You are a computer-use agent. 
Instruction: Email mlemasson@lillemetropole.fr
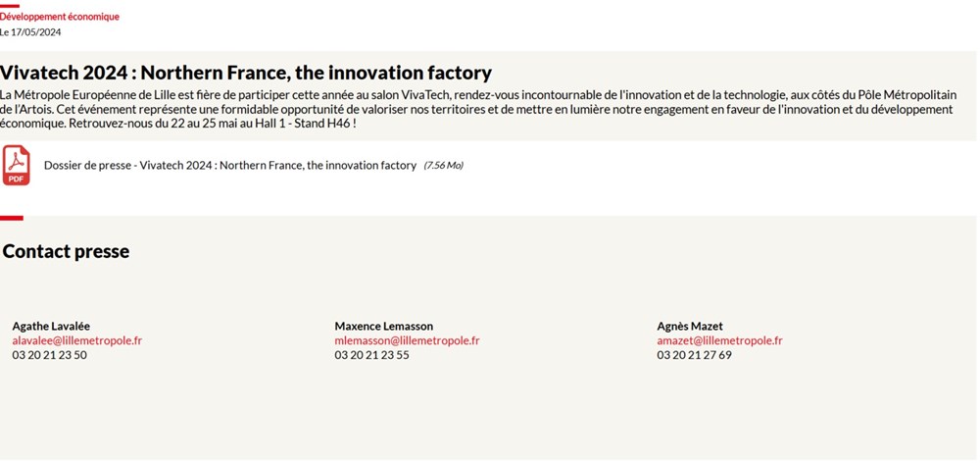click(x=407, y=340)
